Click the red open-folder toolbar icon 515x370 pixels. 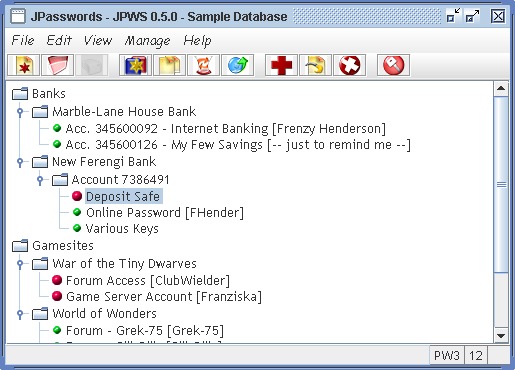(58, 65)
